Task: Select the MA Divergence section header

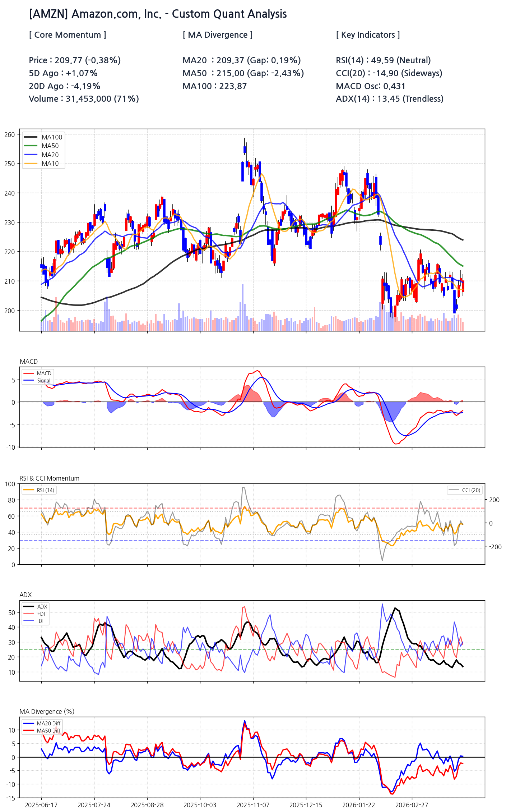Action: click(218, 35)
